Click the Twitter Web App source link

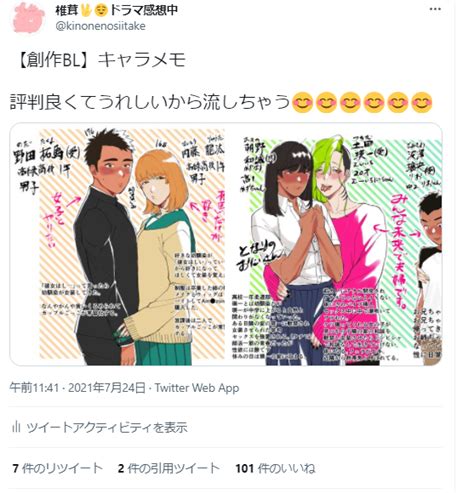click(197, 388)
